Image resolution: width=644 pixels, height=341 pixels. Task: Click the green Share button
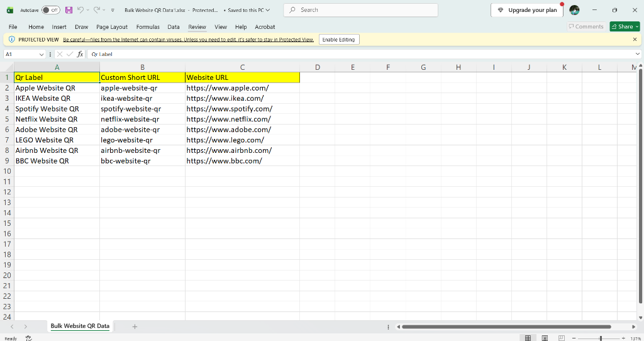[625, 26]
